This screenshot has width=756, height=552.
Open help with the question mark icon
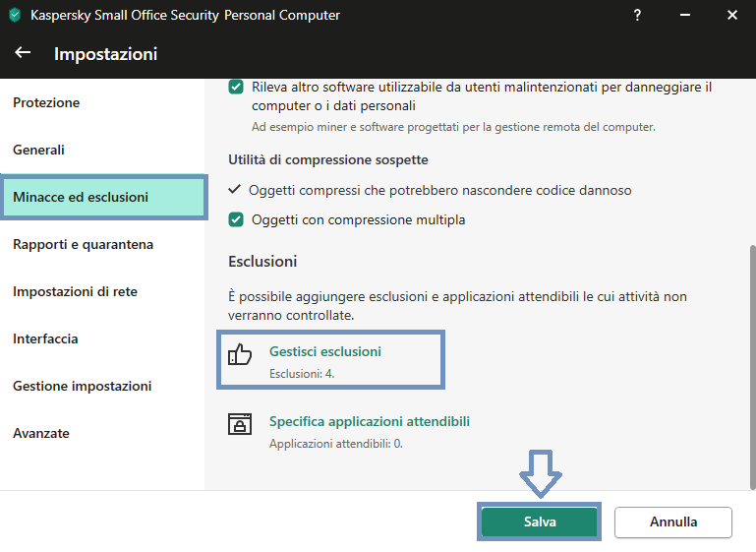(x=637, y=15)
